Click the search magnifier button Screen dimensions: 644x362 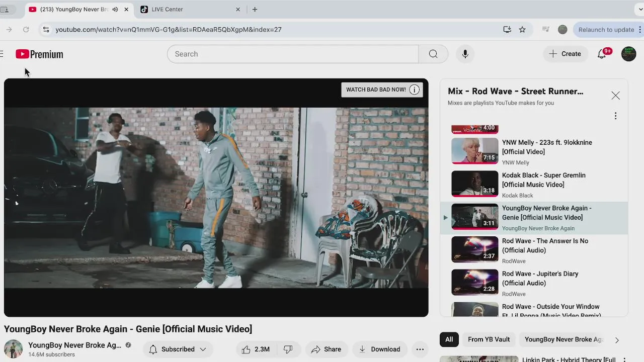(x=433, y=54)
